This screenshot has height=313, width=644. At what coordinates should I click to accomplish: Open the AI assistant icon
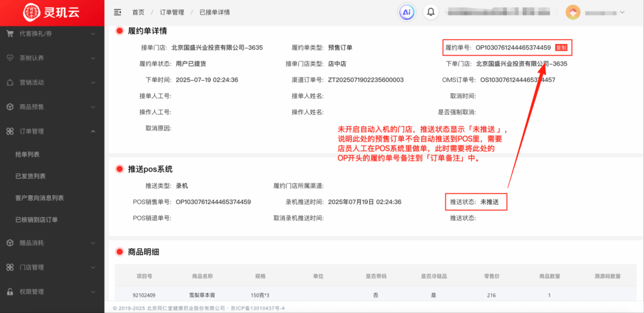[x=407, y=12]
